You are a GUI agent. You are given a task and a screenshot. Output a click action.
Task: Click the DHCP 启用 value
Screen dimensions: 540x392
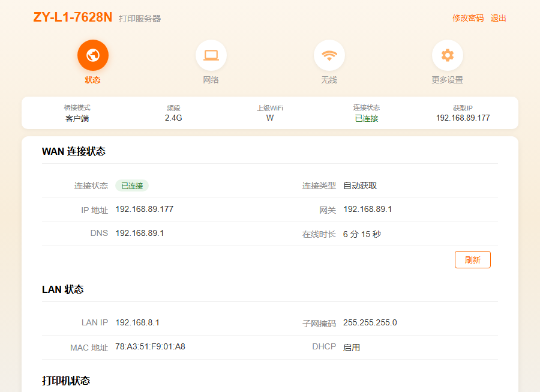click(x=351, y=348)
